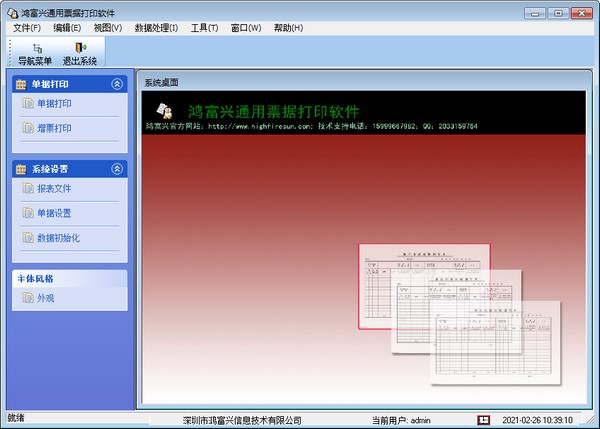The width and height of the screenshot is (600, 429).
Task: Click the document icon beside 外观
Action: click(28, 298)
